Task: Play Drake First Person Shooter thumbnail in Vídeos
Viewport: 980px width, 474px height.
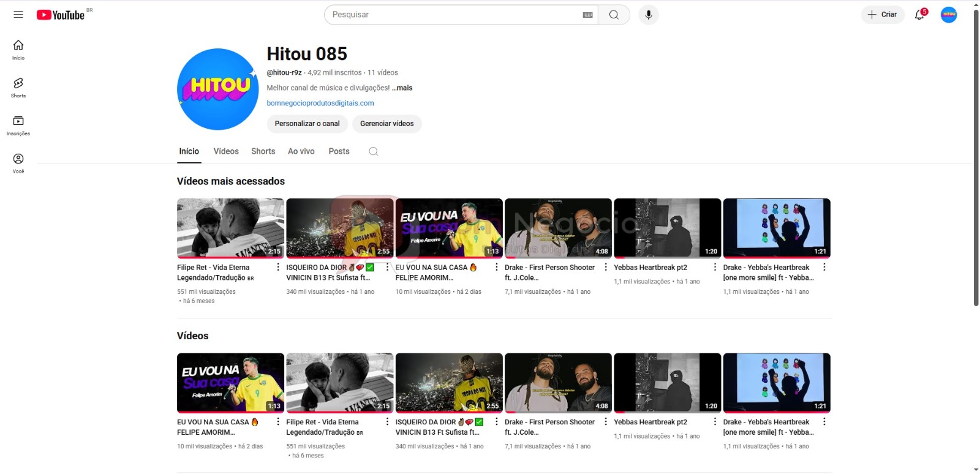Action: tap(558, 383)
